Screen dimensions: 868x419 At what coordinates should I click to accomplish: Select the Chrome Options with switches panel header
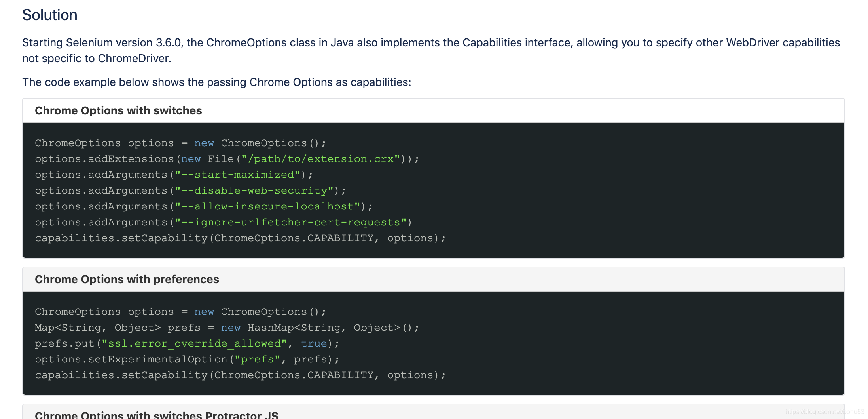(118, 110)
